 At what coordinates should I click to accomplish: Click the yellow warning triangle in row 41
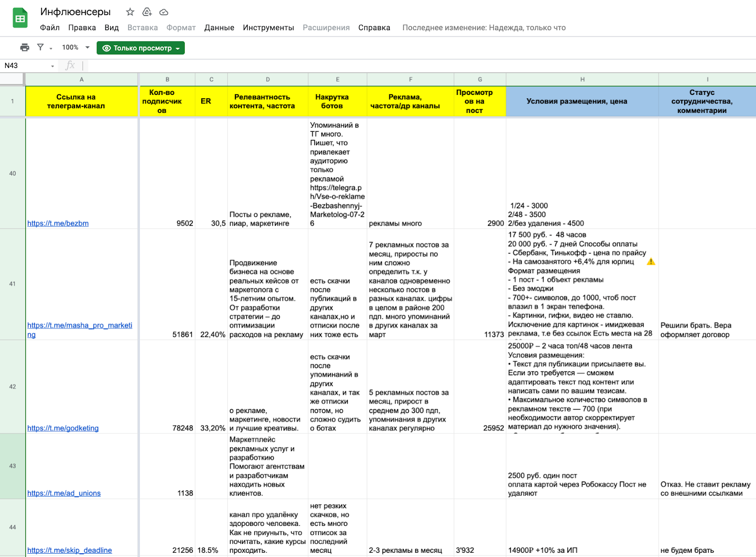[x=651, y=261]
